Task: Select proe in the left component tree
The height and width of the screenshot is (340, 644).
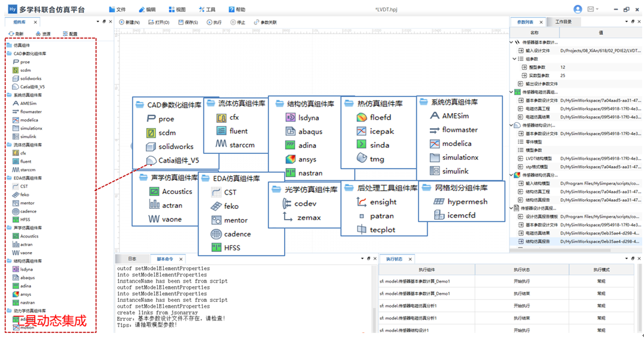Action: point(22,62)
